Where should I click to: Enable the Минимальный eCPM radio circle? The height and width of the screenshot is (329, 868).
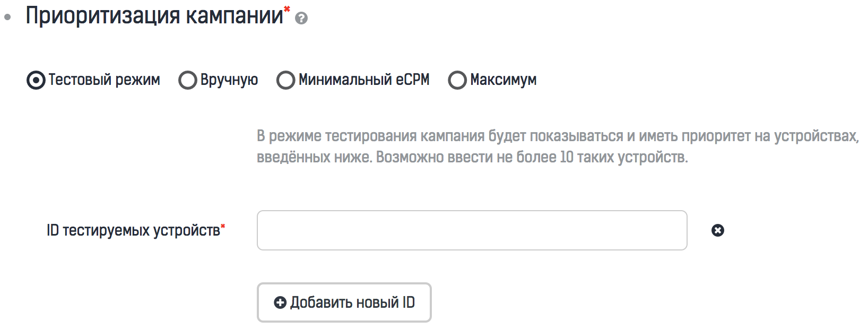tap(285, 80)
